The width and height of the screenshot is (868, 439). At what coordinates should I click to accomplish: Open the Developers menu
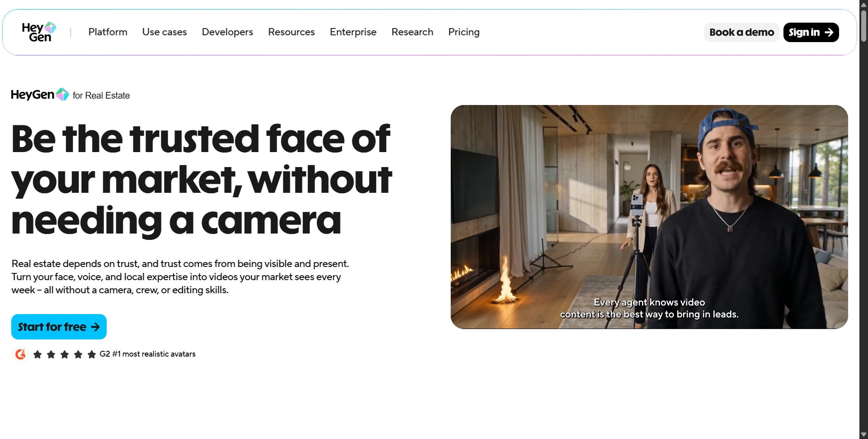click(x=227, y=32)
